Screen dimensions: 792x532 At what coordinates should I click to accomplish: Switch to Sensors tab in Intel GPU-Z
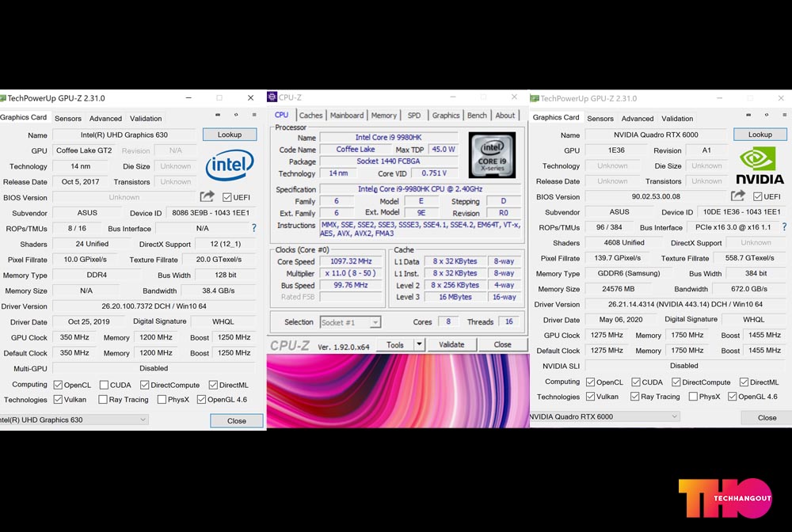(x=67, y=118)
